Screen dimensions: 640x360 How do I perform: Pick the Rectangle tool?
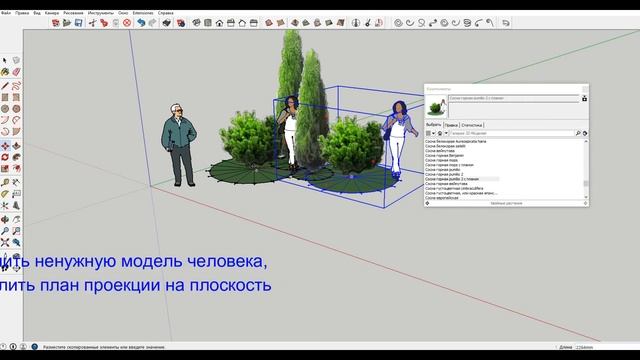tap(5, 98)
